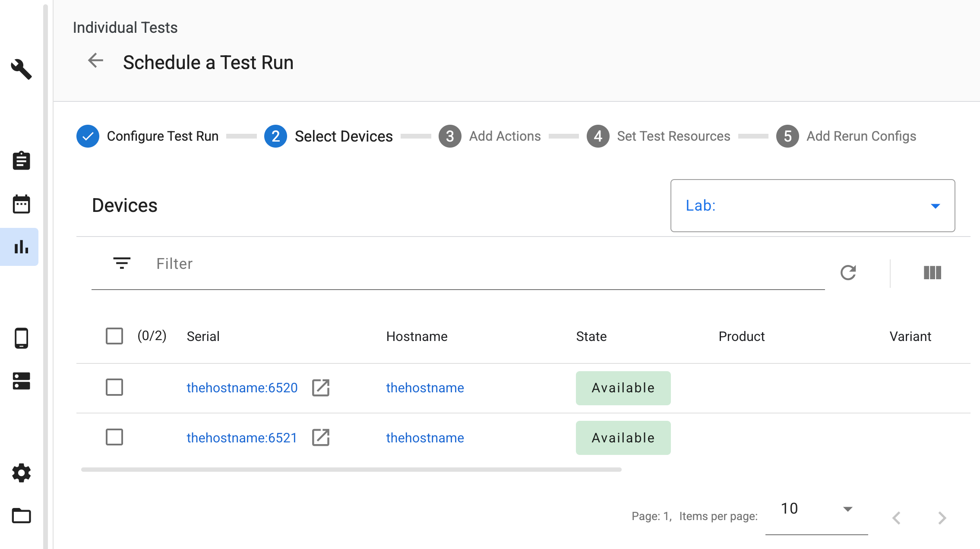Toggle the select all devices checkbox

point(114,336)
